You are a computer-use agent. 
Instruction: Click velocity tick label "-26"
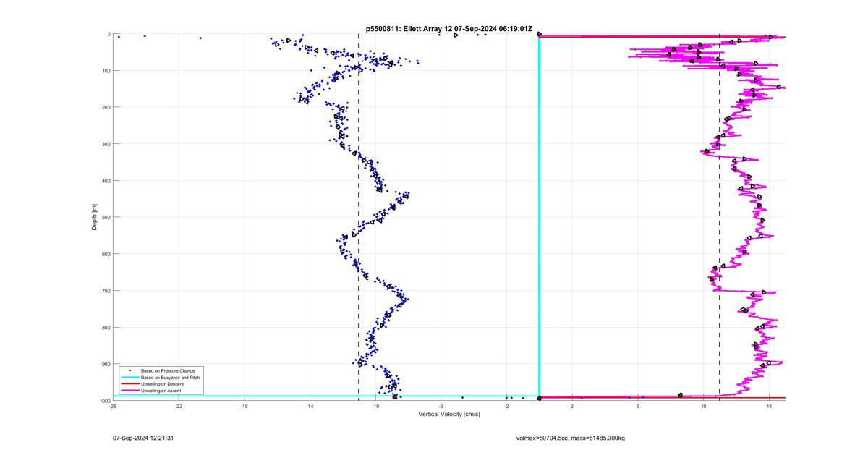(113, 407)
